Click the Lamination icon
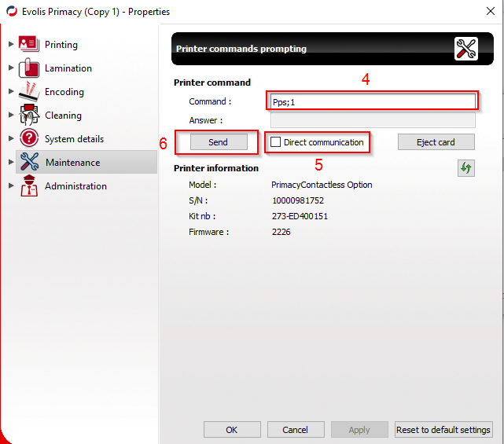 [29, 68]
